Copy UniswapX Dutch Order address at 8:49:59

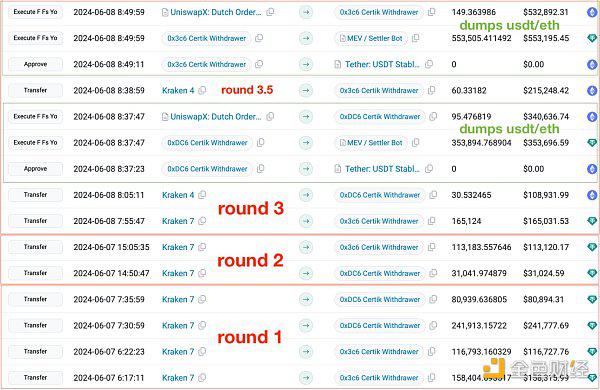(x=270, y=12)
